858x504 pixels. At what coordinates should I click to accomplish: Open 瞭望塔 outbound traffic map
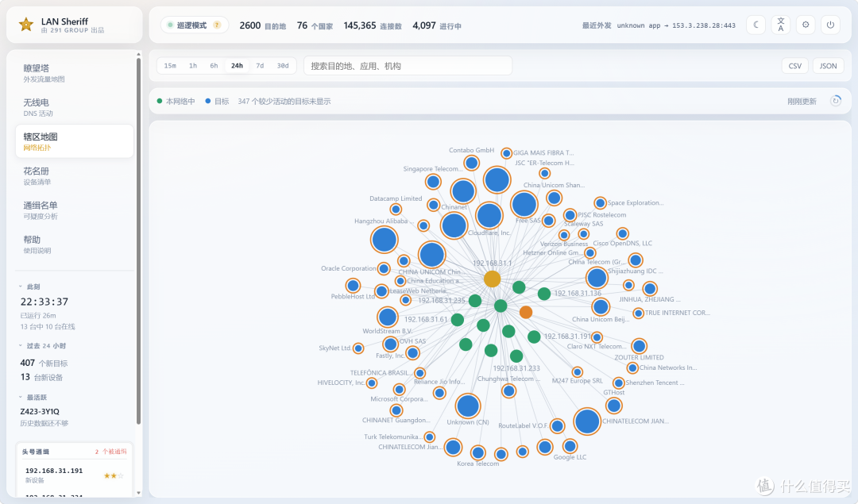coord(75,73)
